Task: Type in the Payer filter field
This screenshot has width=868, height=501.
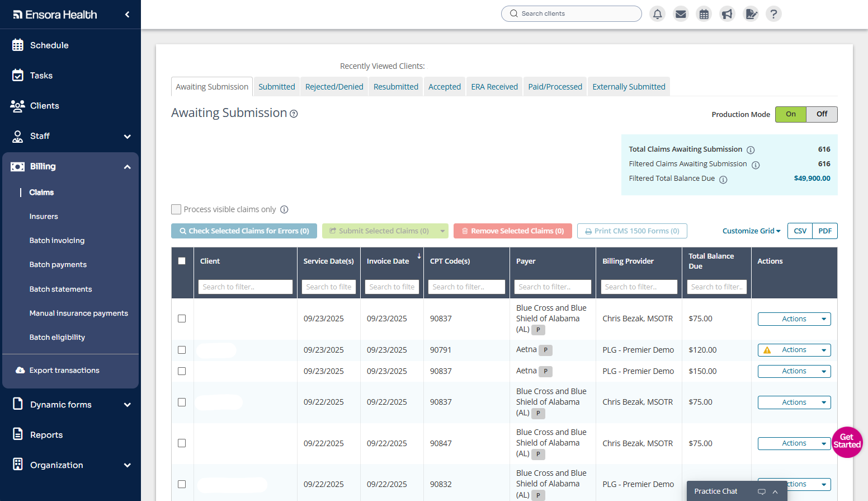Action: coord(553,287)
